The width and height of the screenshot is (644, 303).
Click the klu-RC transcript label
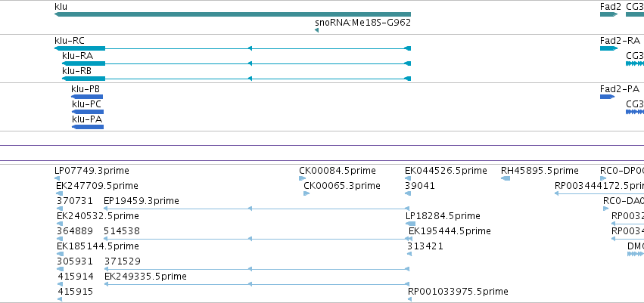click(x=70, y=41)
